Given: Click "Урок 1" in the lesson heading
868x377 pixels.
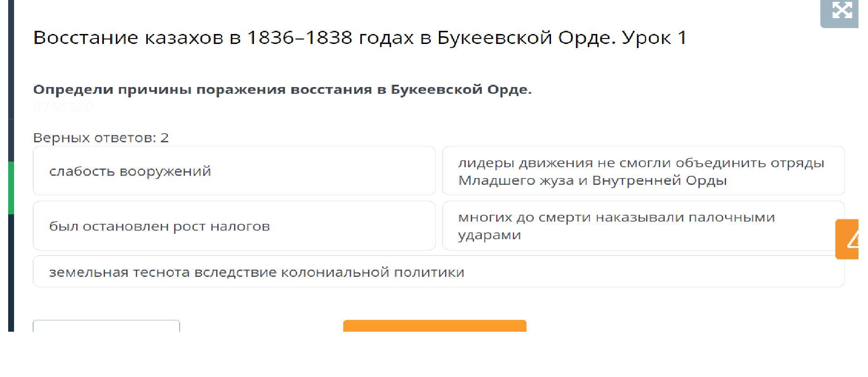Looking at the screenshot, I should point(654,38).
